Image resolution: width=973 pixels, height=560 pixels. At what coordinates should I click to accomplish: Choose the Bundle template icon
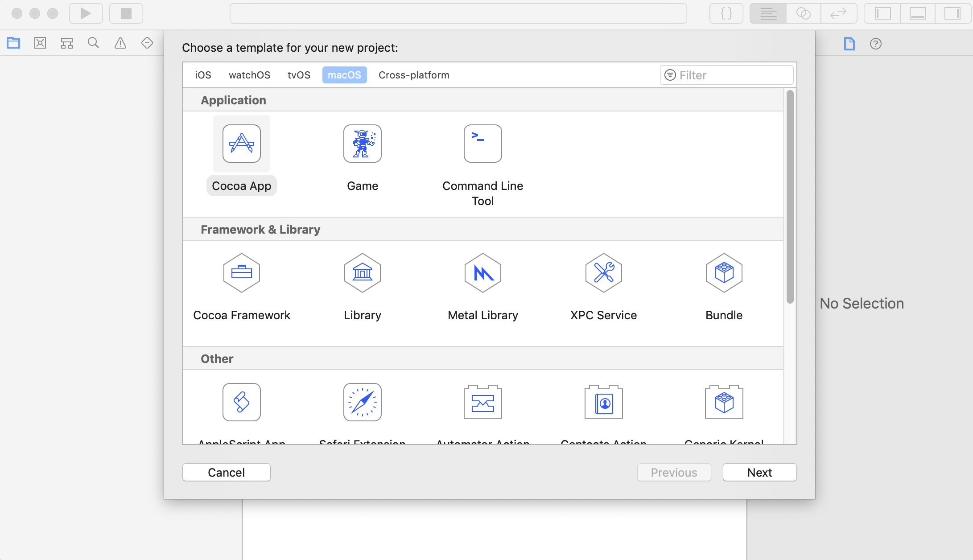pyautogui.click(x=724, y=273)
